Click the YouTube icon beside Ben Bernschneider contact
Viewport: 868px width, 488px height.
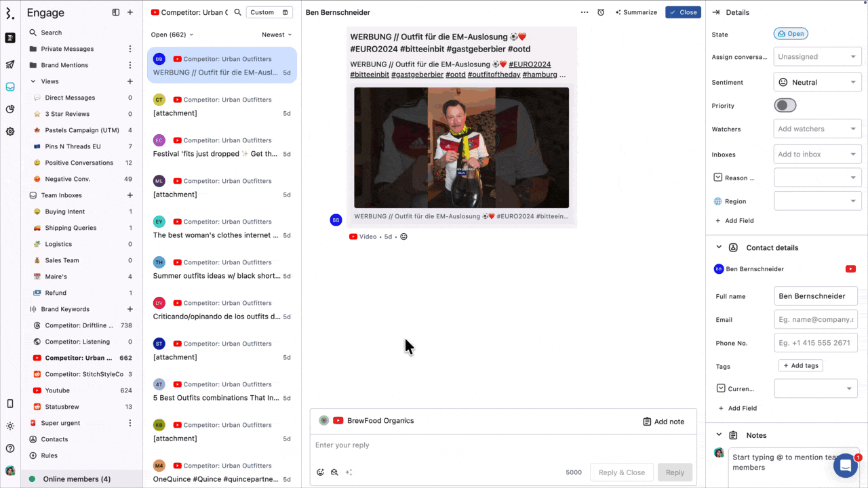coord(850,269)
